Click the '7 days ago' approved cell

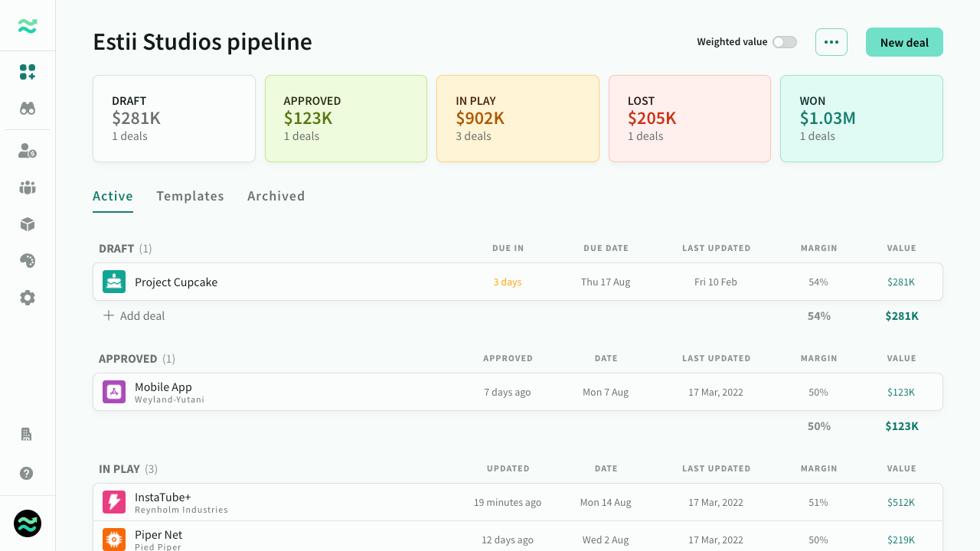[x=508, y=392]
